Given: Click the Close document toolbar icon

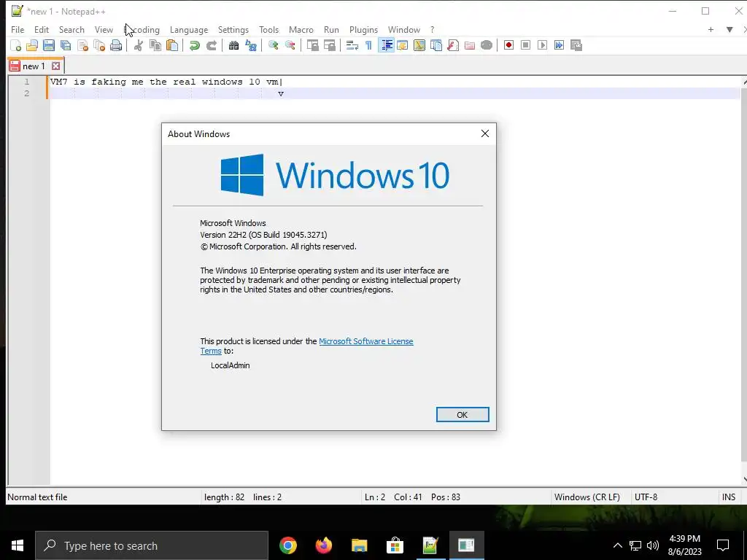Looking at the screenshot, I should coord(82,45).
